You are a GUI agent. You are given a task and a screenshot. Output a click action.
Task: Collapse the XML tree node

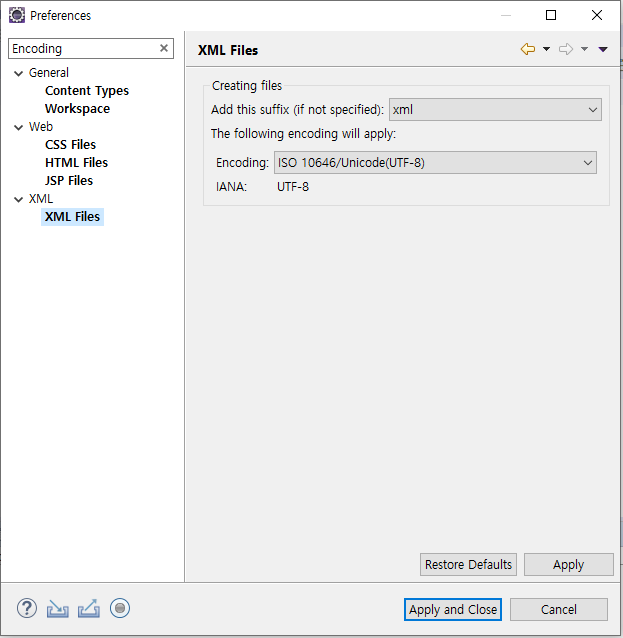[19, 199]
